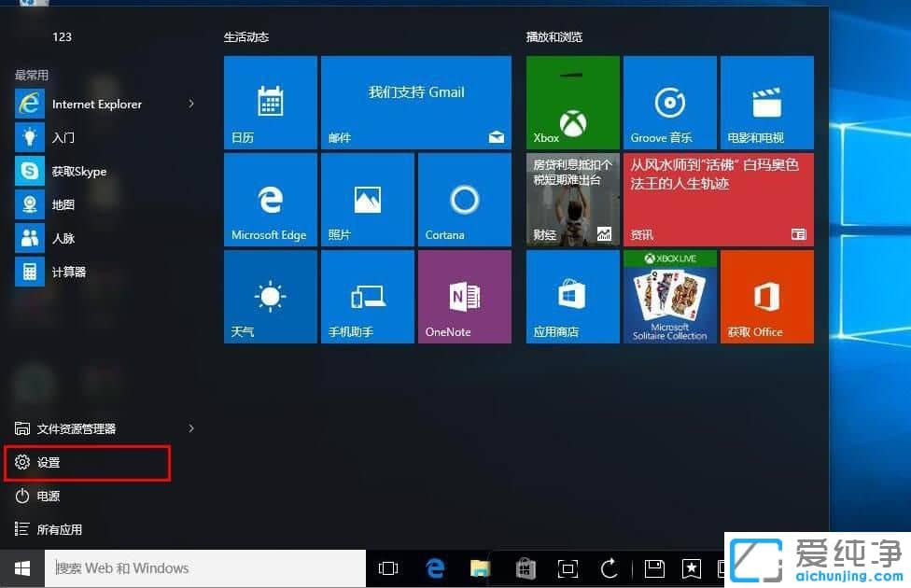Open the 电源 menu
This screenshot has height=588, width=911.
point(49,496)
